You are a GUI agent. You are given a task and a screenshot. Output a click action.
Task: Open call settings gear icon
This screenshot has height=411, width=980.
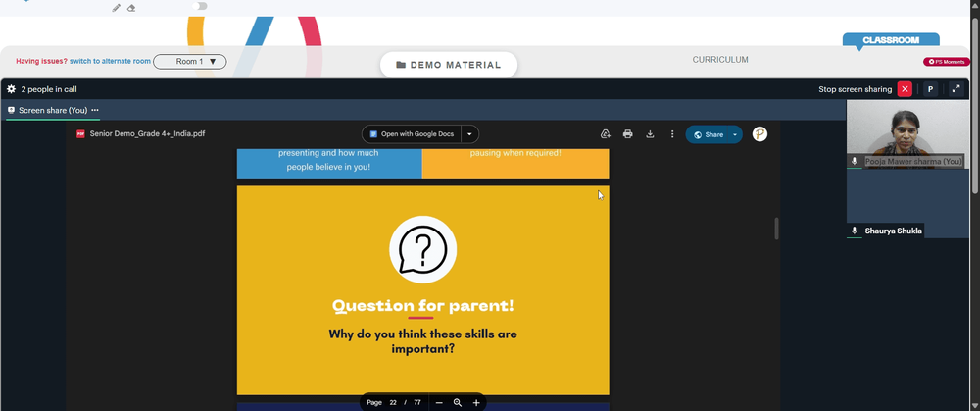pyautogui.click(x=11, y=89)
